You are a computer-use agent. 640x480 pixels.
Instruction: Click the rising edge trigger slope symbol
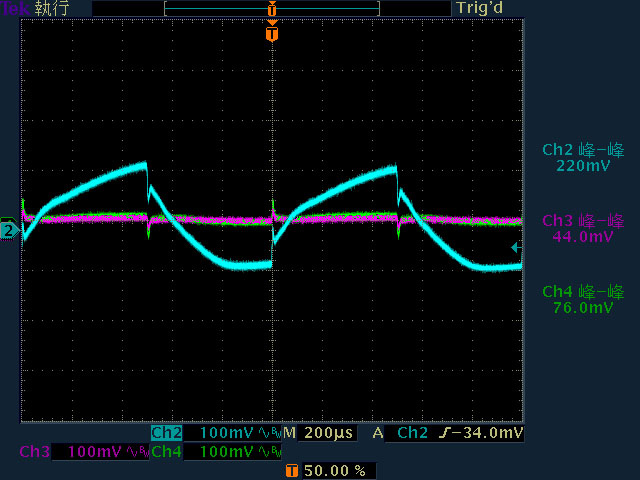point(446,433)
